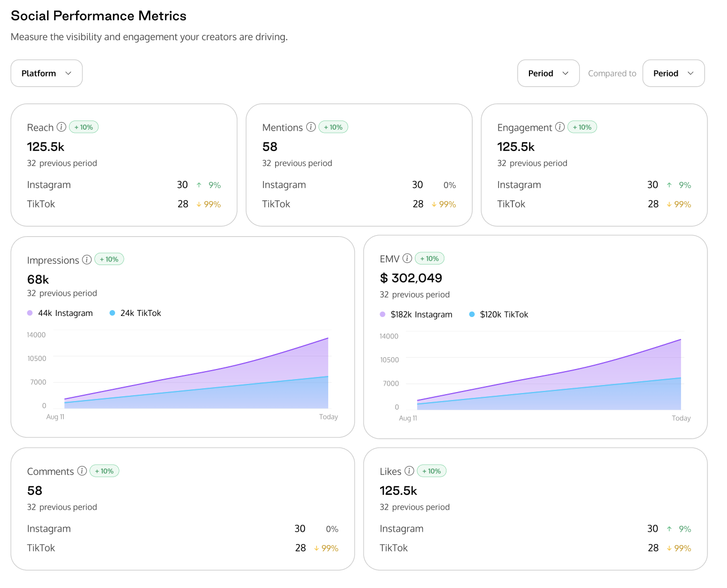Click the EMV info icon

(407, 259)
